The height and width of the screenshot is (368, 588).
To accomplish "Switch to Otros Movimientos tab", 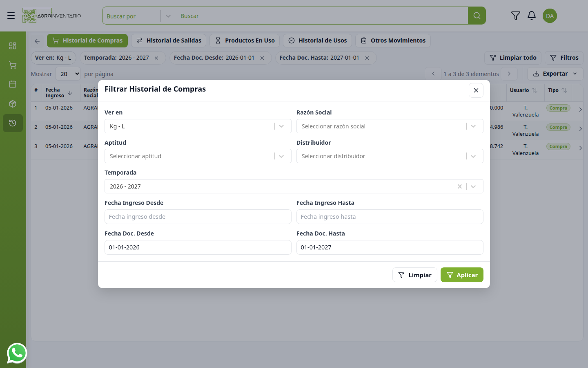I will 393,40.
